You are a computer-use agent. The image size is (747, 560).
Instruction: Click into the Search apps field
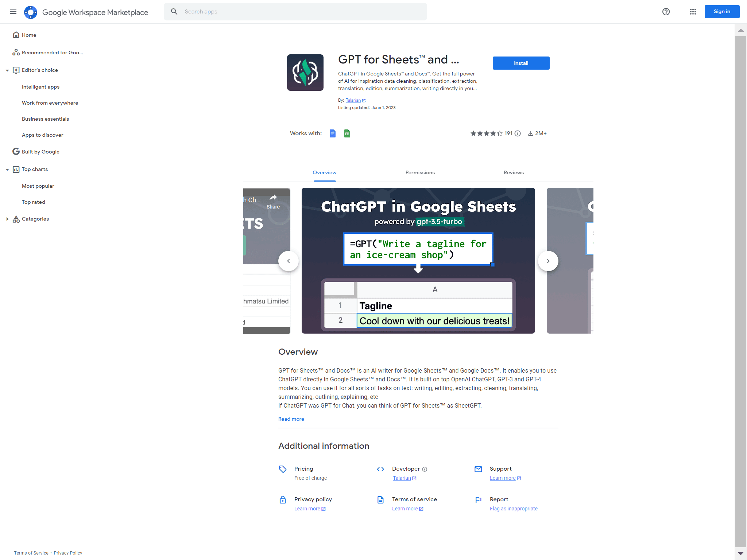pyautogui.click(x=295, y=12)
